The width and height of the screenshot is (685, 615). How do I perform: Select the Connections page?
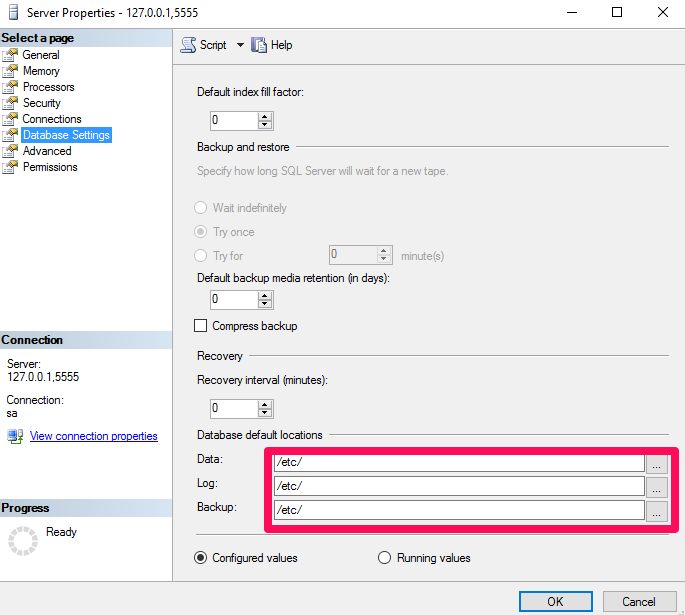pos(52,119)
